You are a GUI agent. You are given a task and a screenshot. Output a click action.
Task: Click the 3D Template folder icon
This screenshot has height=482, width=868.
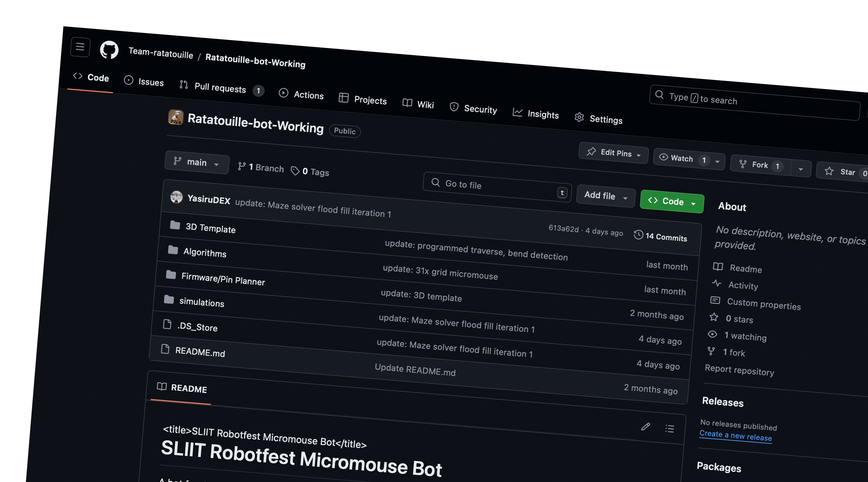coord(175,225)
